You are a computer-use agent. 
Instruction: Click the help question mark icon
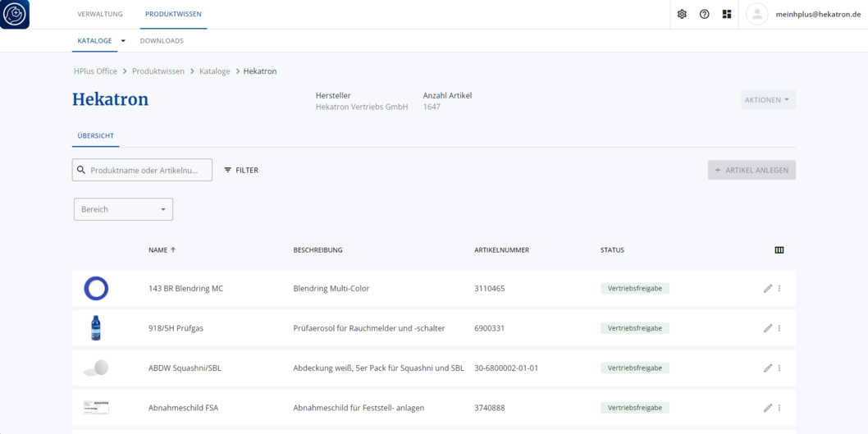[704, 15]
